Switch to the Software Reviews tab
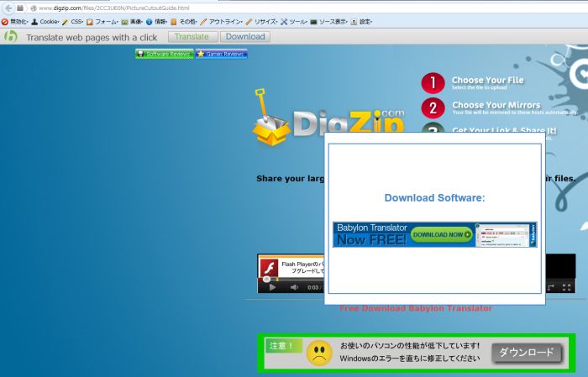The width and height of the screenshot is (588, 377). point(165,54)
